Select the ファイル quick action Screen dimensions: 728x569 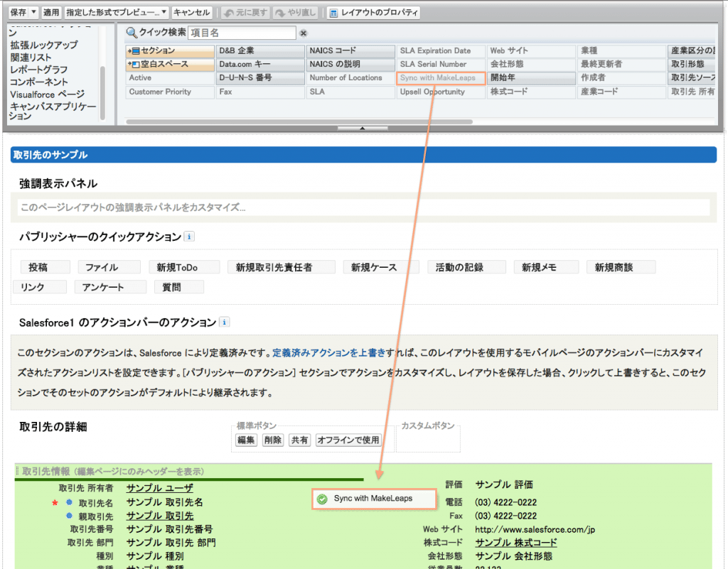pyautogui.click(x=109, y=267)
